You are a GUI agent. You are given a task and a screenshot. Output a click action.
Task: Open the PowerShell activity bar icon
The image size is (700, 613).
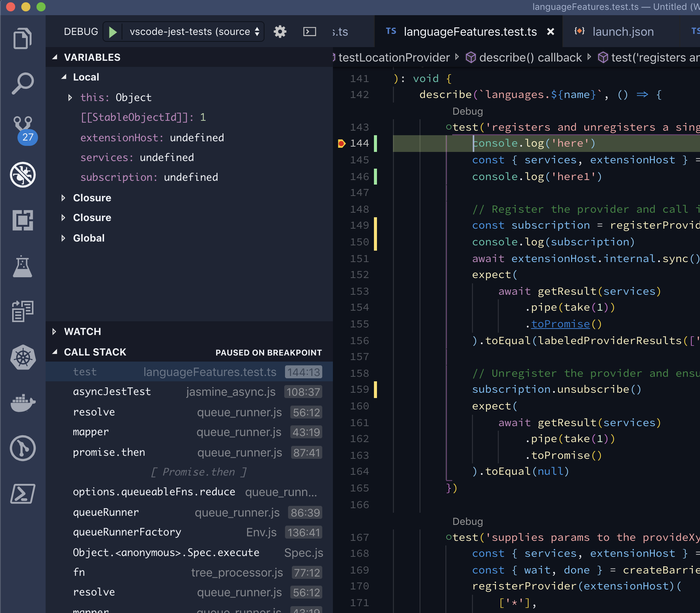tap(23, 494)
